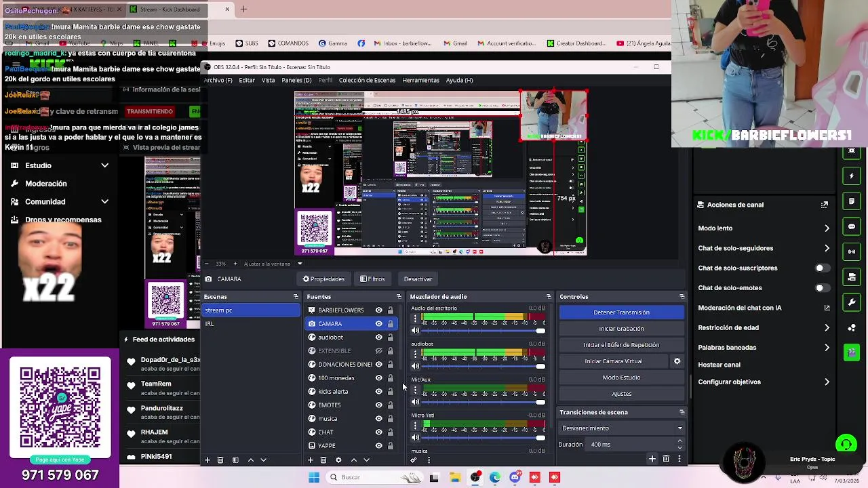Open Audio del escritorio options dots
Viewport: 868px width, 488px height.
[415, 318]
